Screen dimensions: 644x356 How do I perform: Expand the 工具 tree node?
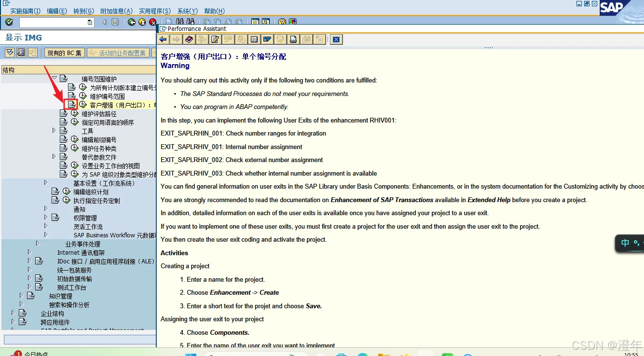(54, 131)
